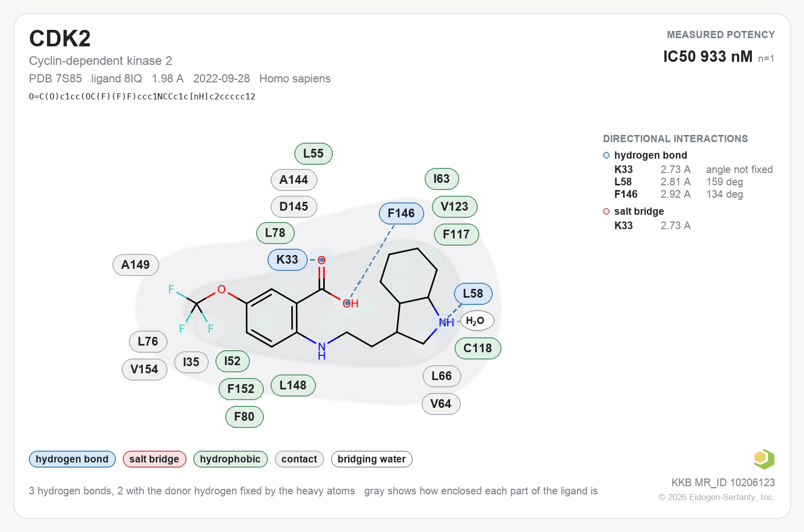Click the SMILES string text

tap(142, 96)
